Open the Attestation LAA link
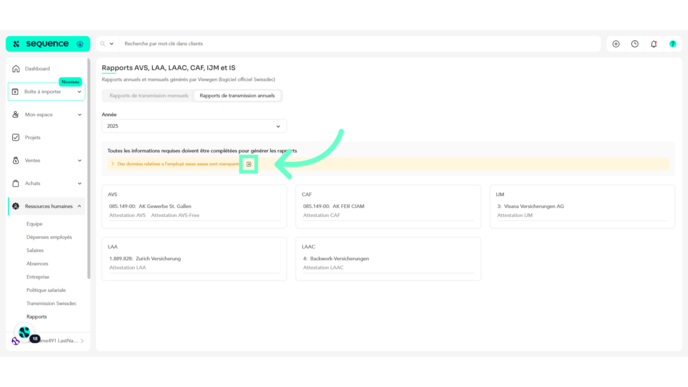This screenshot has height=387, width=688. (128, 268)
